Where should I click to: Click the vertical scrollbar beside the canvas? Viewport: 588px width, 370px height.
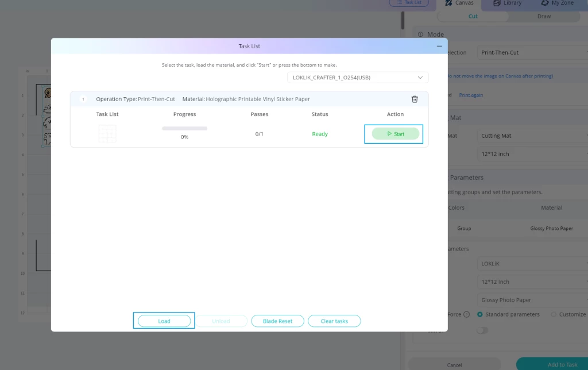(403, 20)
